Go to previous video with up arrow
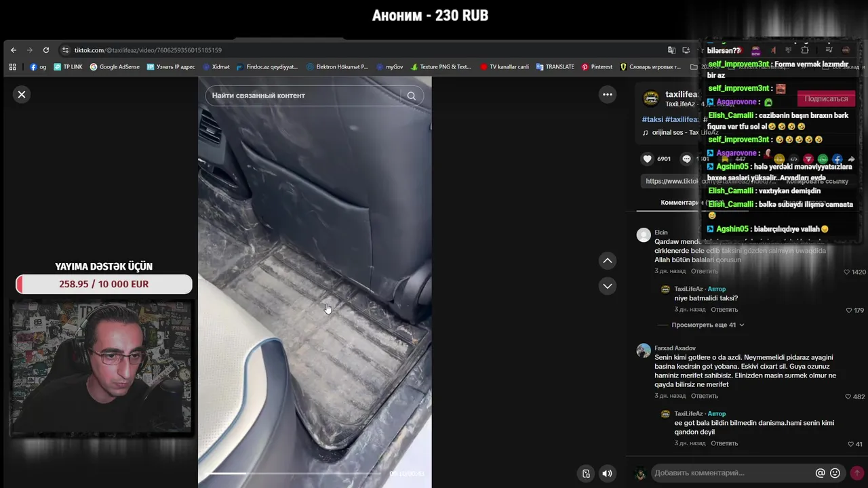Image resolution: width=868 pixels, height=488 pixels. [x=608, y=260]
